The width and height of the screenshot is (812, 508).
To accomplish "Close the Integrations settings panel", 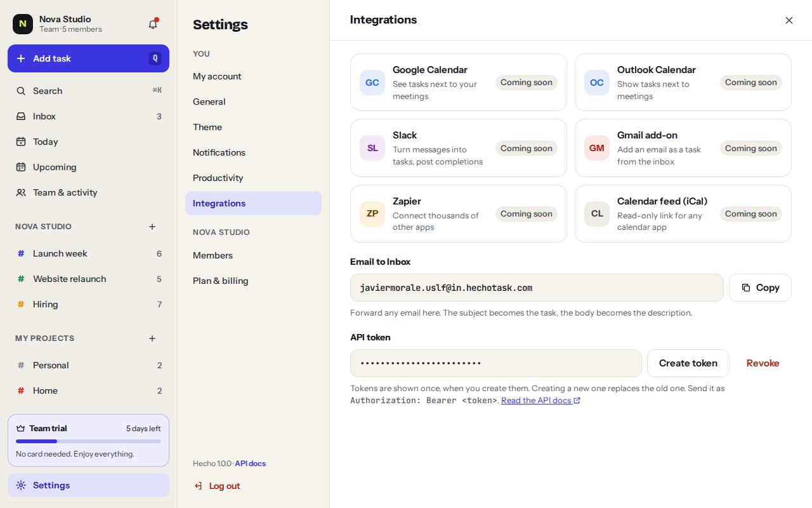I will tap(789, 20).
